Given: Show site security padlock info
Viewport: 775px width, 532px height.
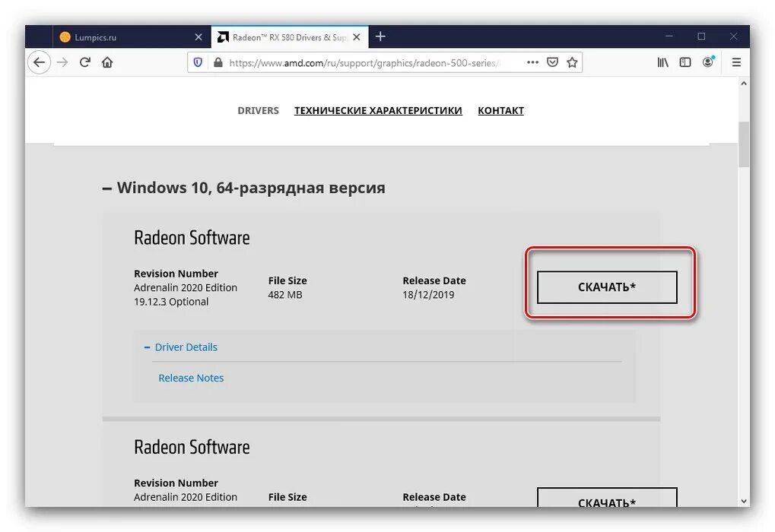Looking at the screenshot, I should (x=218, y=63).
